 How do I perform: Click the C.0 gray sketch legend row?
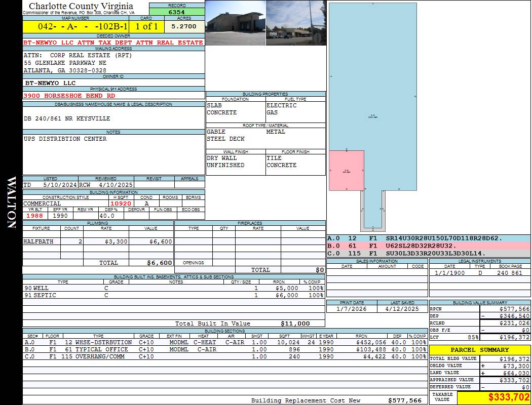click(428, 253)
